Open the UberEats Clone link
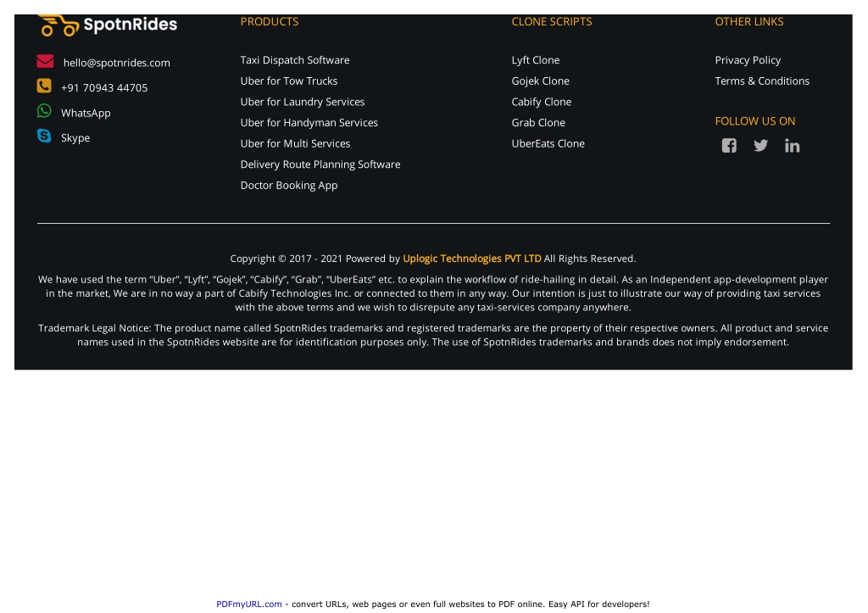This screenshot has width=868, height=613. (548, 143)
